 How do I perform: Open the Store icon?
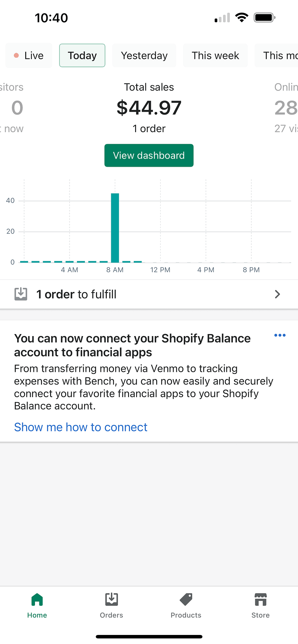260,599
